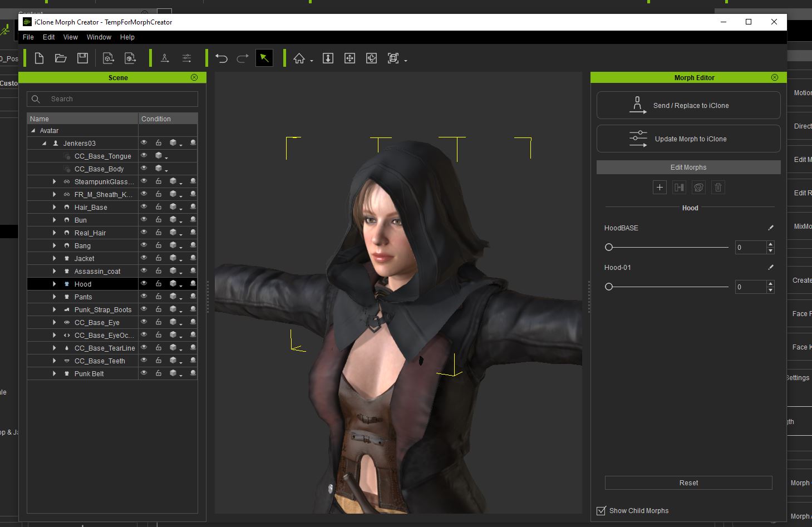Click the toolbar send-avatar icon
The height and width of the screenshot is (527, 812).
[165, 58]
